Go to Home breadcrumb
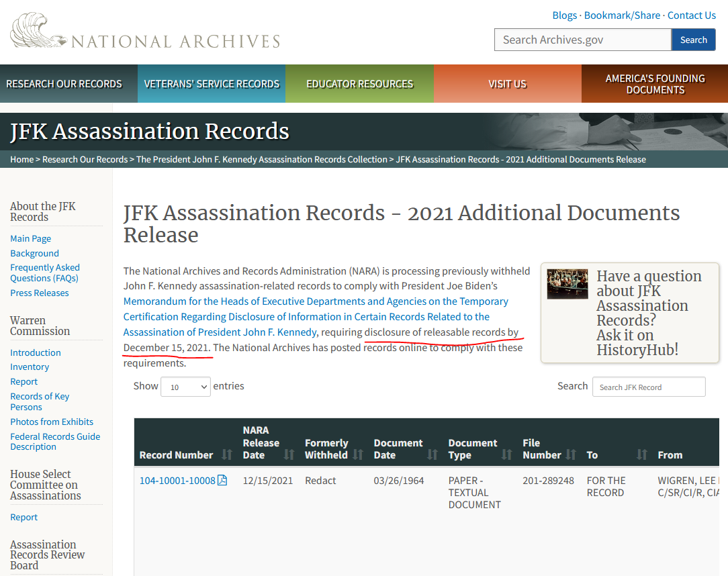Viewport: 728px width, 576px height. point(21,159)
